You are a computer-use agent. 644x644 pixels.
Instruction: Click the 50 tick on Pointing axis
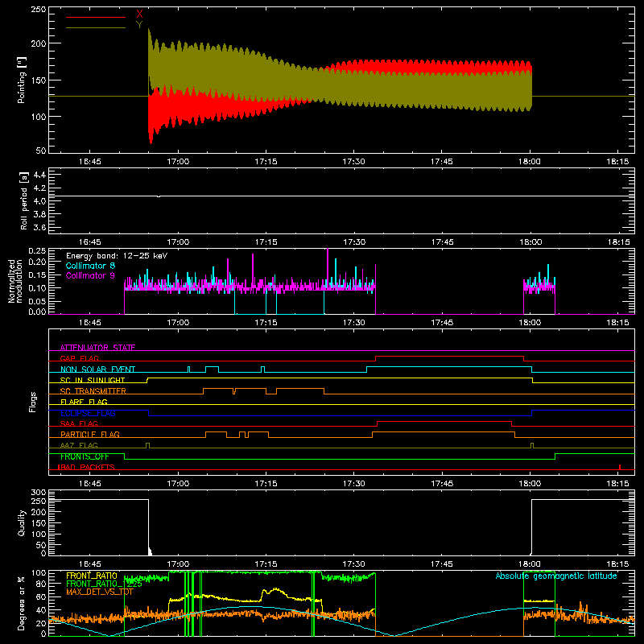coord(41,151)
